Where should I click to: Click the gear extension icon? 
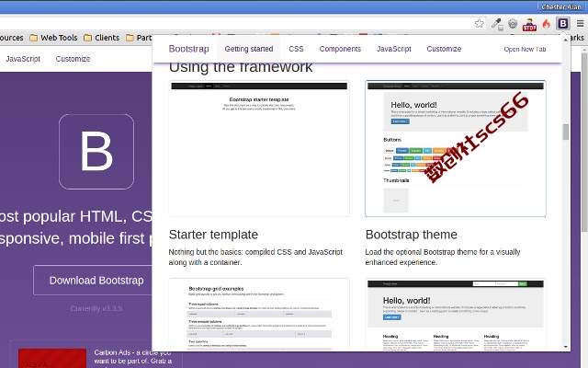pos(513,24)
